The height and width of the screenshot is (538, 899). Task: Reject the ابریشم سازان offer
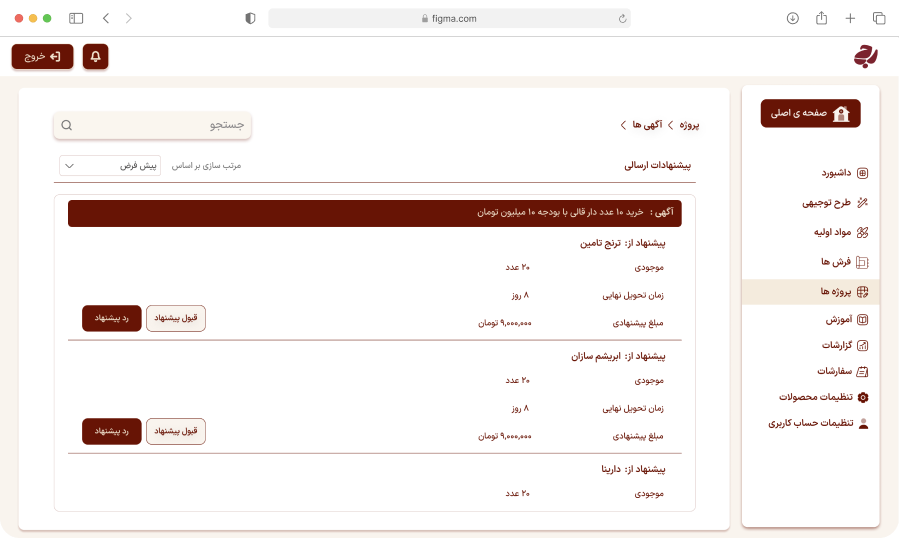[x=112, y=431]
